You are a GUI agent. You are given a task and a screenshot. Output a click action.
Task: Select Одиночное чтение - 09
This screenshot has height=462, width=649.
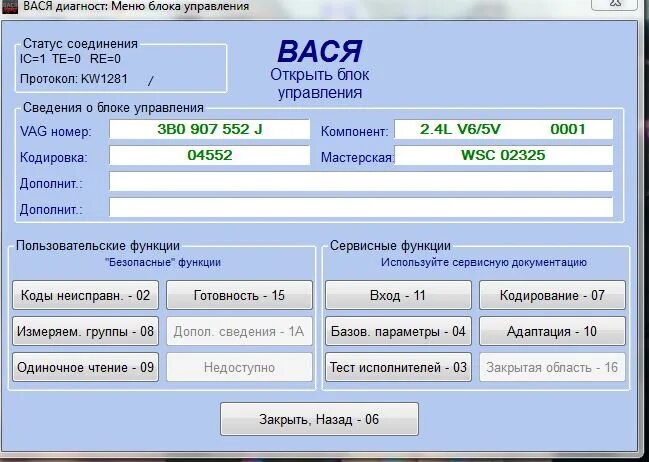[85, 367]
